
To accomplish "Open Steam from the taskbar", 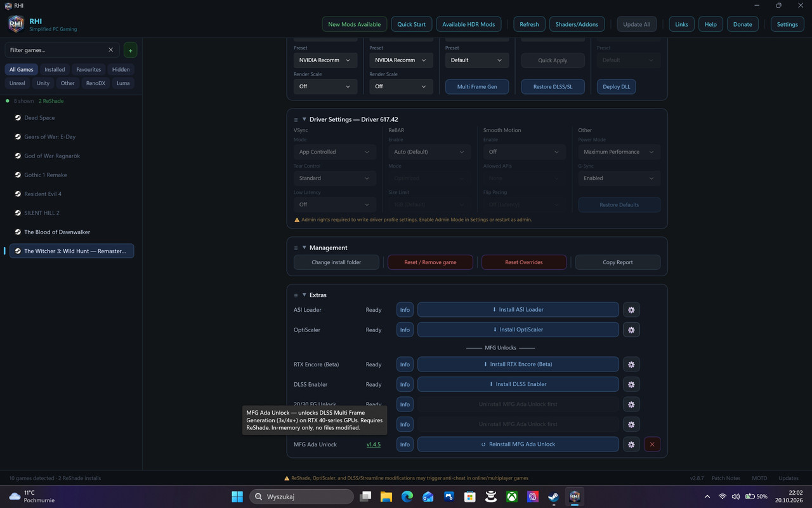I will [553, 497].
